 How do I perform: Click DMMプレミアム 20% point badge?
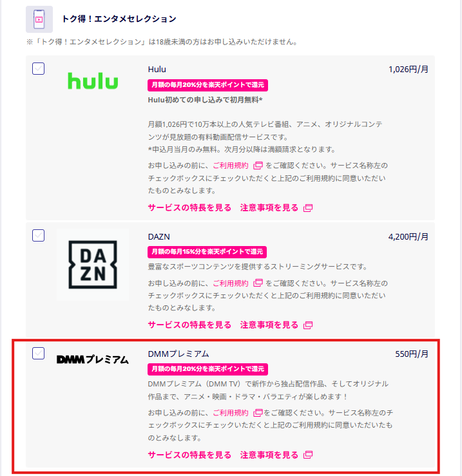(207, 369)
